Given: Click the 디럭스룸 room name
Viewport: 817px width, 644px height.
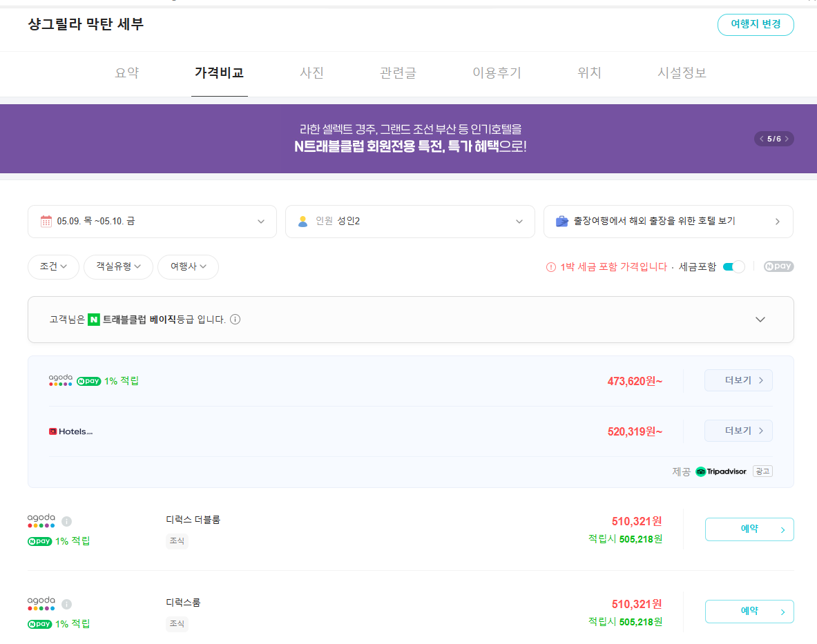Looking at the screenshot, I should [183, 603].
